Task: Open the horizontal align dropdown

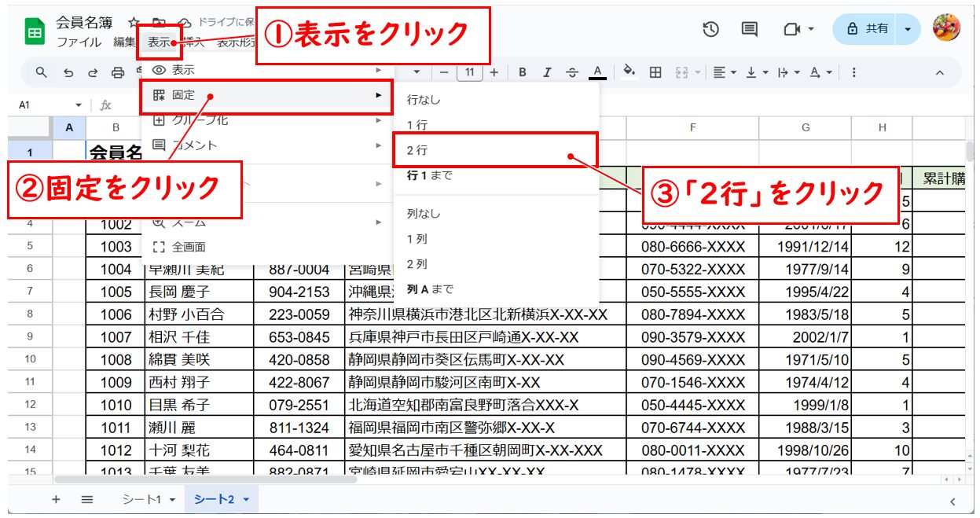Action: 724,72
